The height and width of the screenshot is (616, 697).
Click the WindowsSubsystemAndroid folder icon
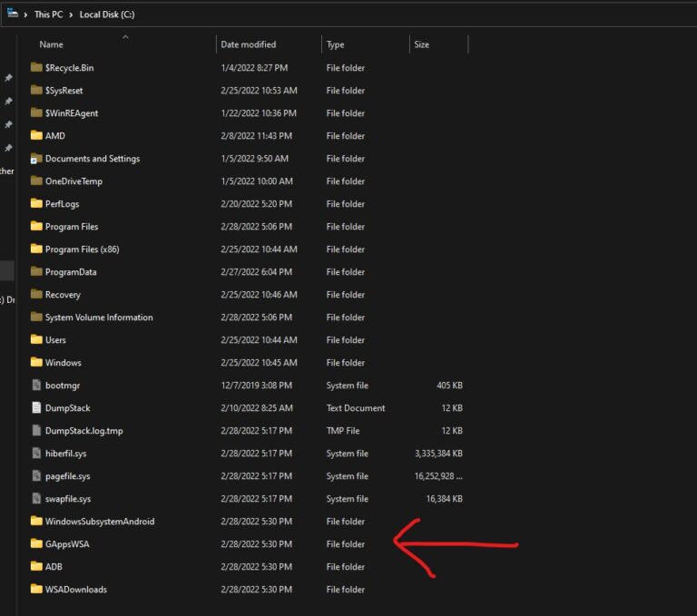click(x=36, y=521)
